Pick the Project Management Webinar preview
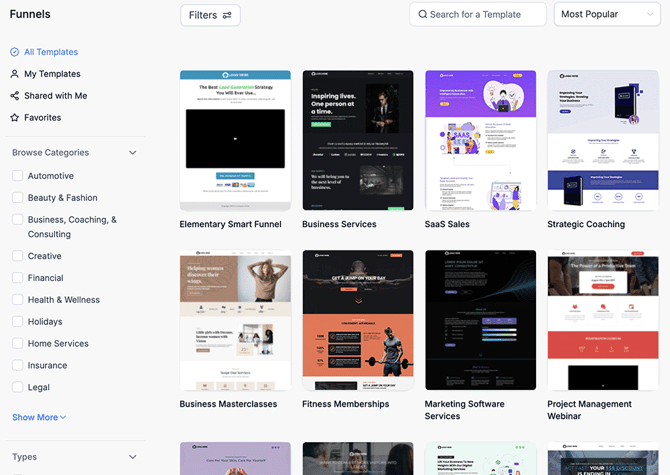This screenshot has height=475, width=670. (x=603, y=320)
